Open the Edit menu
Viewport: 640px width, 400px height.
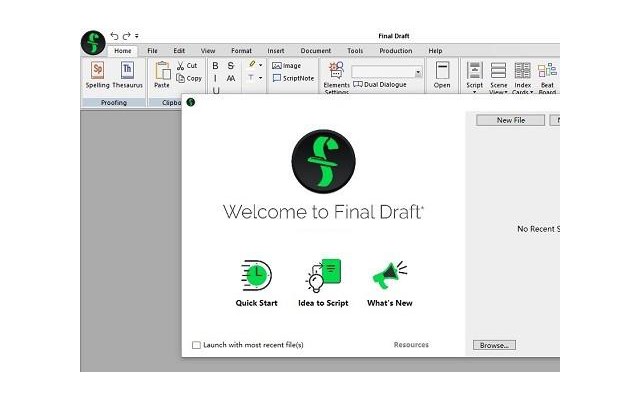(179, 51)
